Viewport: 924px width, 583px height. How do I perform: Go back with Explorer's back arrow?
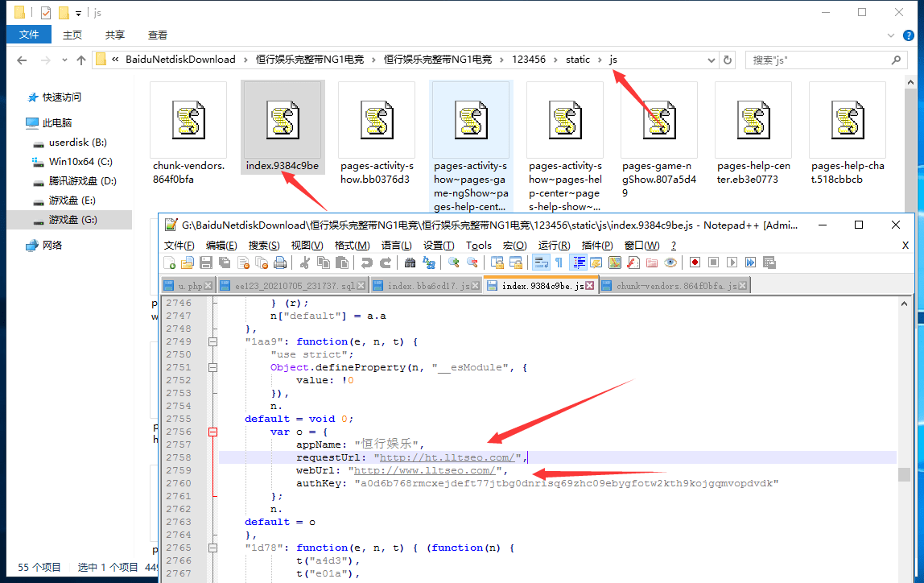click(x=22, y=60)
